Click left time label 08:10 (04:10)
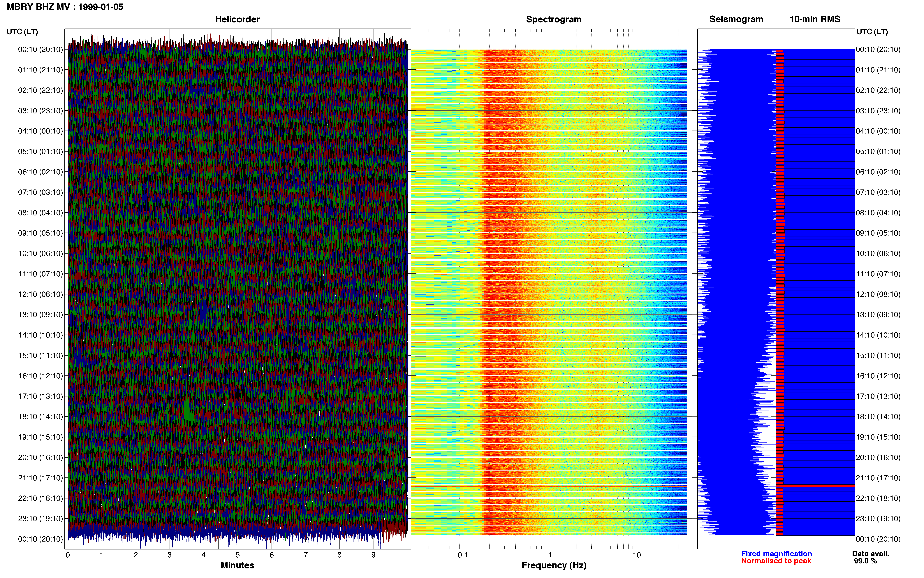924x578 pixels. 41,212
